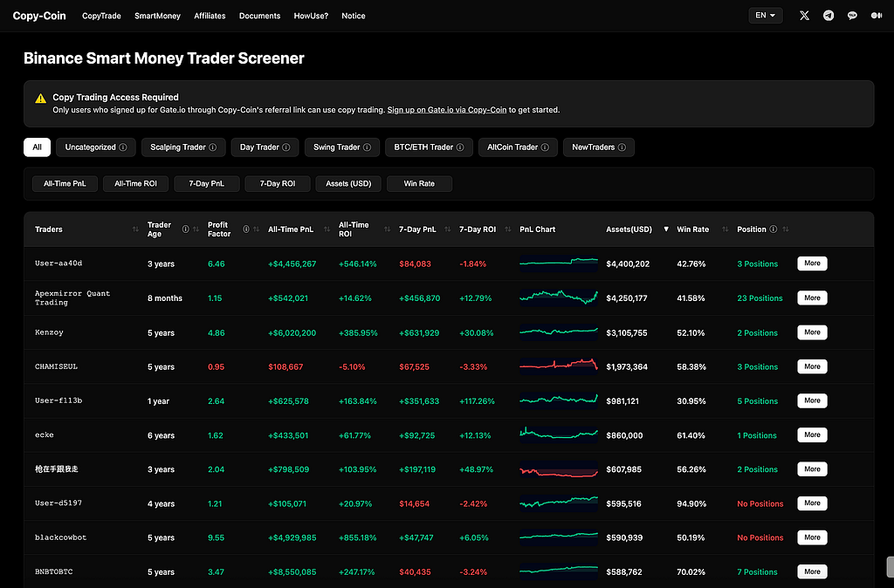This screenshot has height=588, width=894.
Task: Open the Telegram icon in the header
Action: (x=829, y=16)
